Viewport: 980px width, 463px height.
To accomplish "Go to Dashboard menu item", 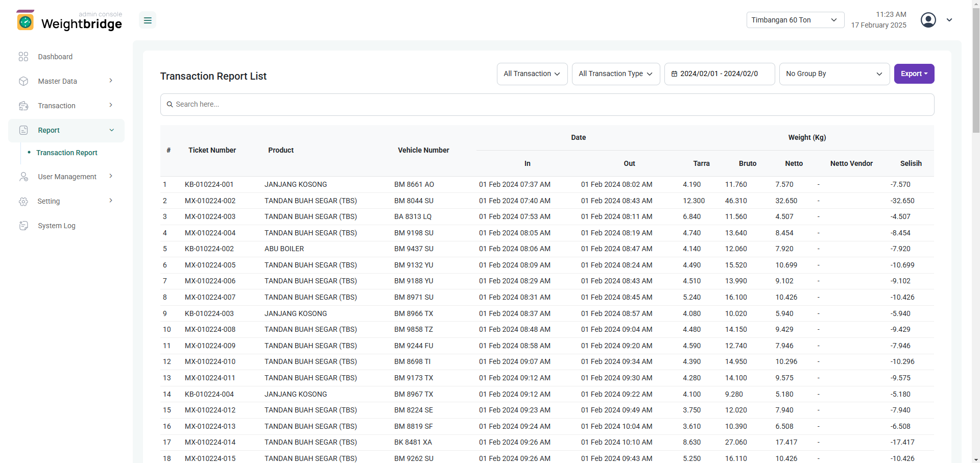I will coord(55,57).
